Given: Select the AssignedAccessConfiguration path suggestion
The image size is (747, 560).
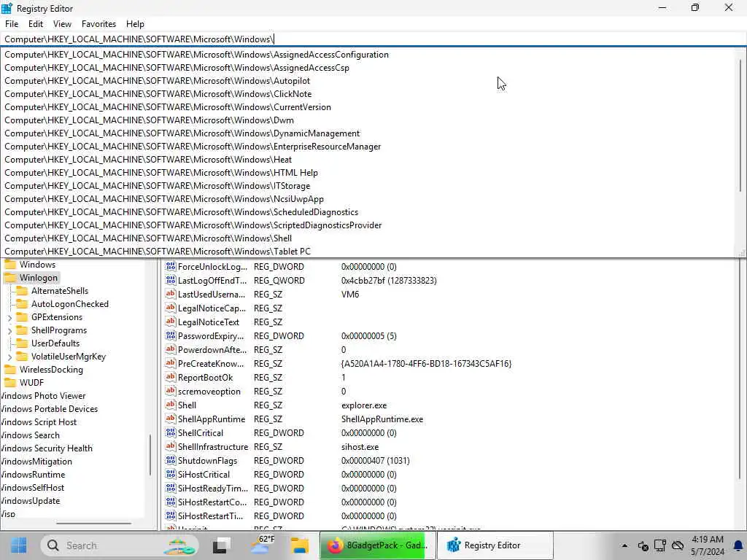Looking at the screenshot, I should (x=196, y=54).
